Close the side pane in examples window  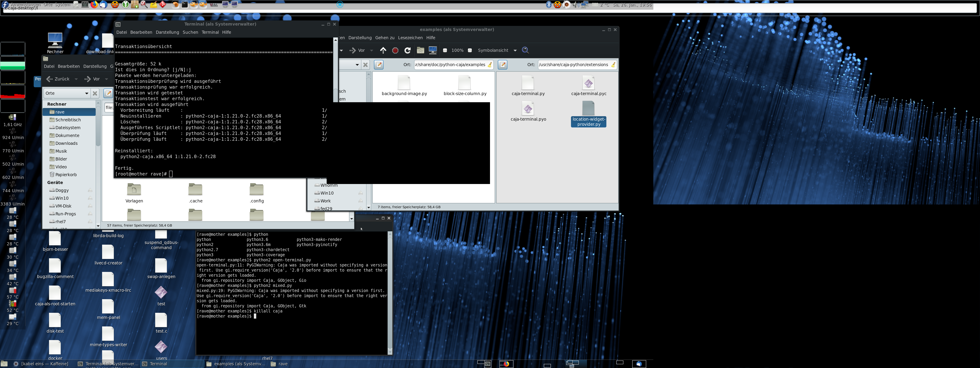[x=365, y=65]
